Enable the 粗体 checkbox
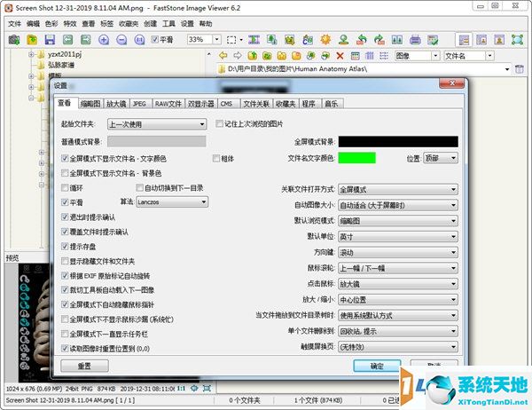The height and width of the screenshot is (410, 532). tap(216, 158)
